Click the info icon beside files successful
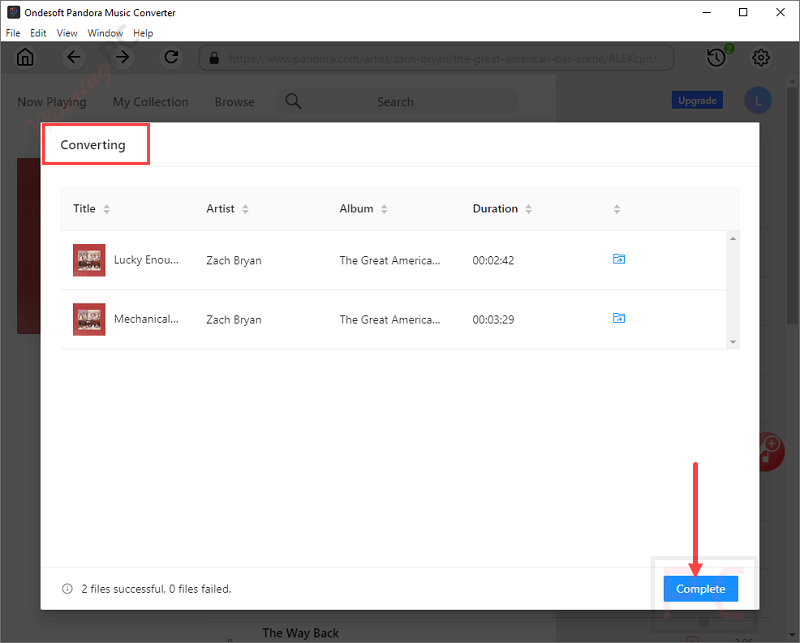Viewport: 800px width, 643px height. tap(67, 589)
